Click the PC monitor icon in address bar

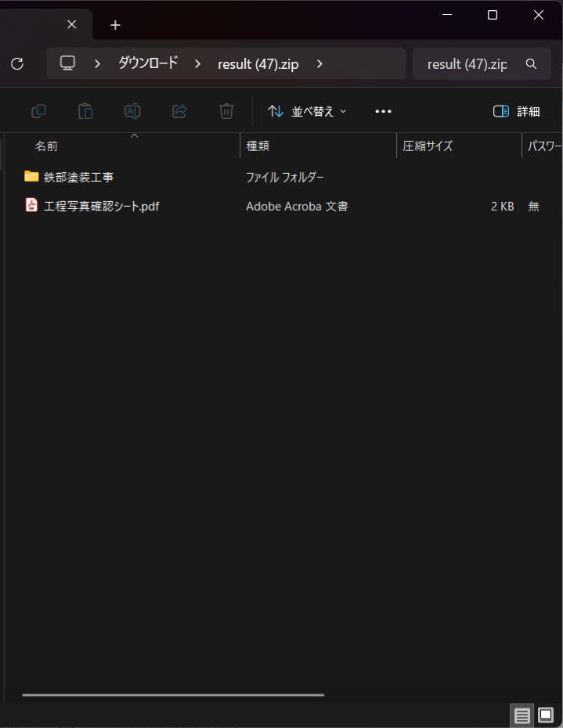(68, 63)
